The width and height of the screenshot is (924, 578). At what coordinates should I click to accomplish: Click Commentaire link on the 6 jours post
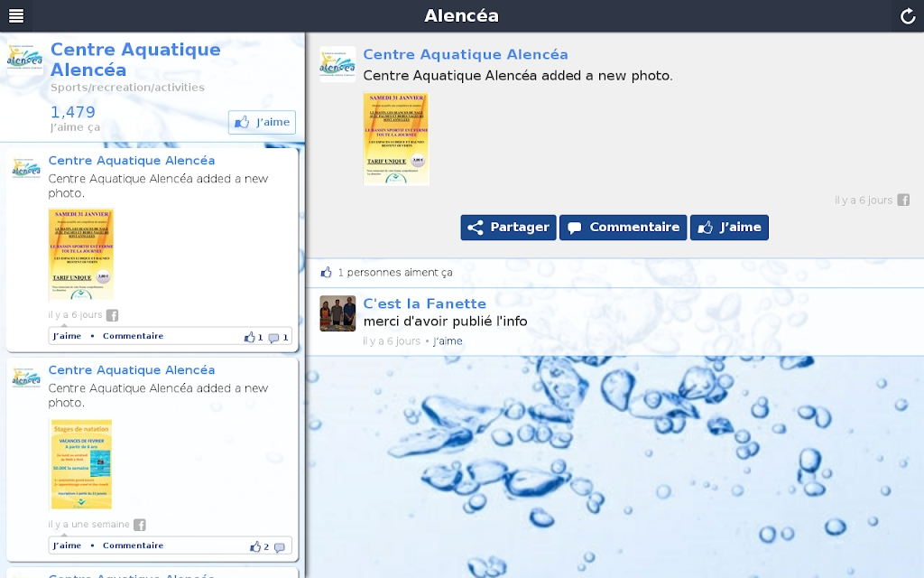coord(134,336)
